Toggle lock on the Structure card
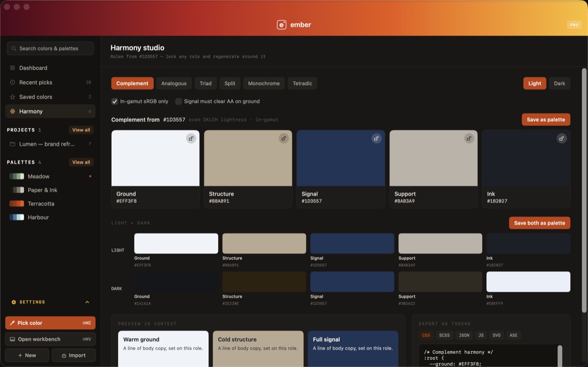 coord(284,139)
